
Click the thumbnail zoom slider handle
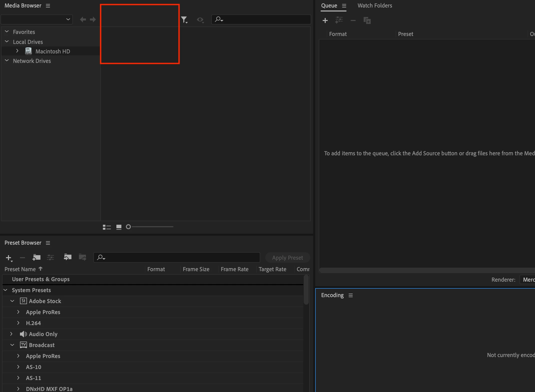coord(128,227)
